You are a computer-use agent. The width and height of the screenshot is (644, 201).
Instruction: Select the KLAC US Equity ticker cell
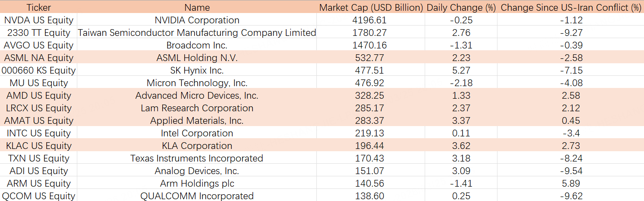point(39,146)
